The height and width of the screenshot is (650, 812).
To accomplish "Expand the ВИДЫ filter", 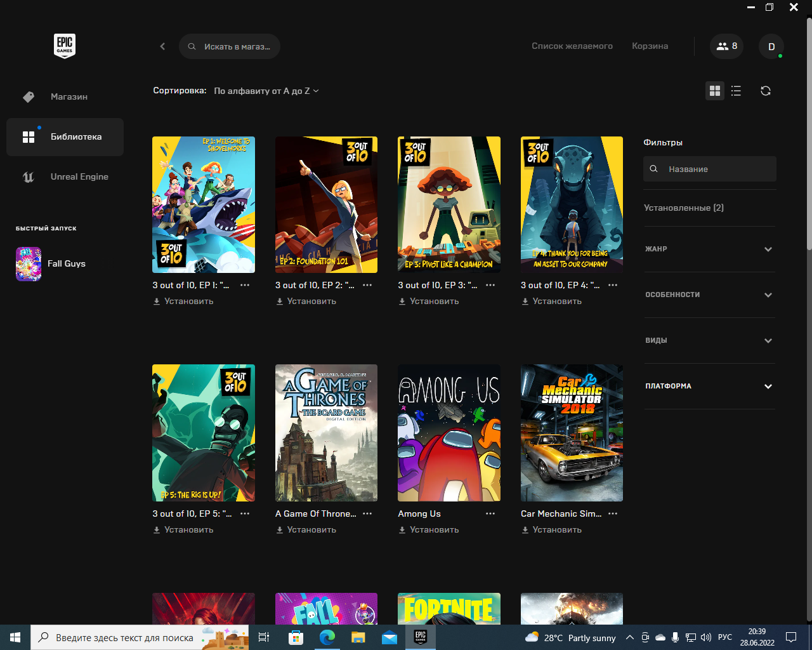I will tap(709, 340).
